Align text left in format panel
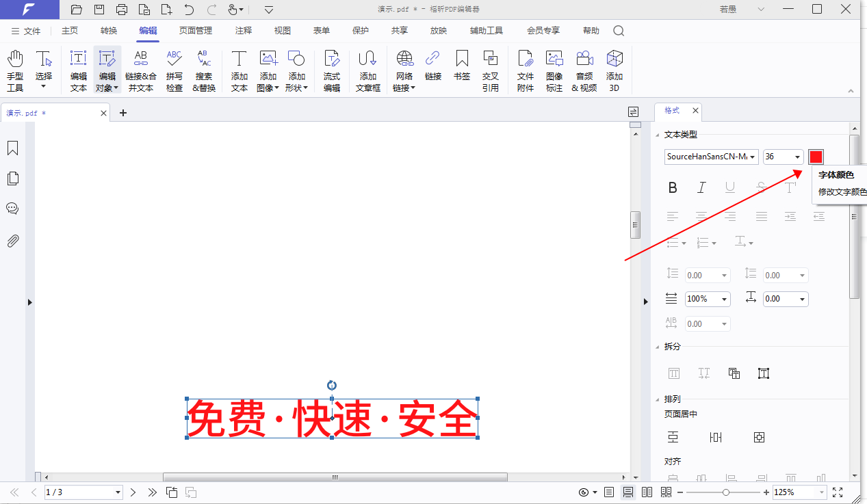 click(673, 216)
